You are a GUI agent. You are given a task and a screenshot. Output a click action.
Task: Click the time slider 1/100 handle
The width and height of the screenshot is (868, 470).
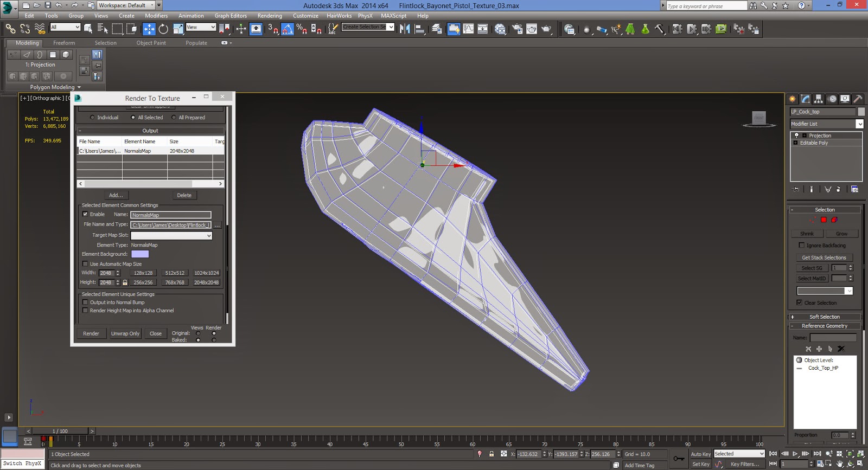[x=60, y=432]
